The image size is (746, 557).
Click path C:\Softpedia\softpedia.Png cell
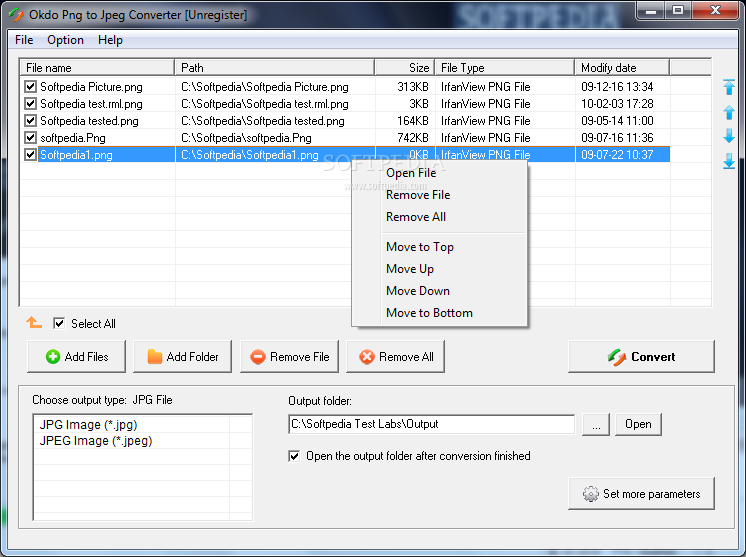coord(246,138)
